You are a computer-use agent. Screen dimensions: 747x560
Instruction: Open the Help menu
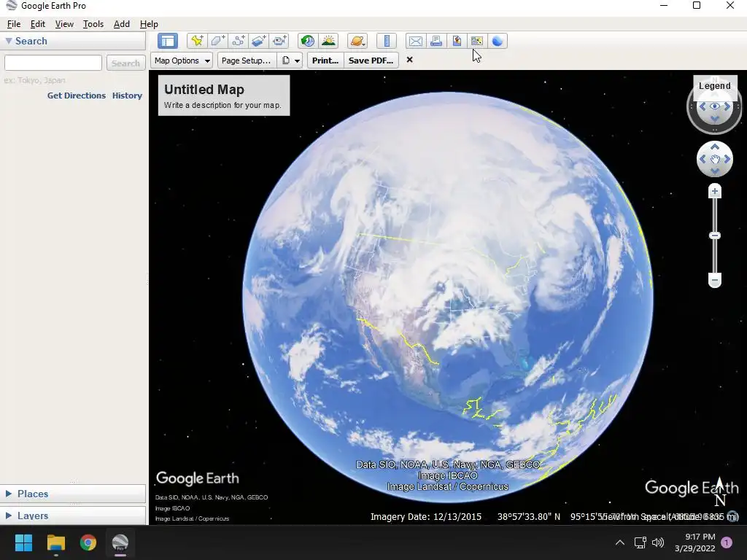[149, 24]
